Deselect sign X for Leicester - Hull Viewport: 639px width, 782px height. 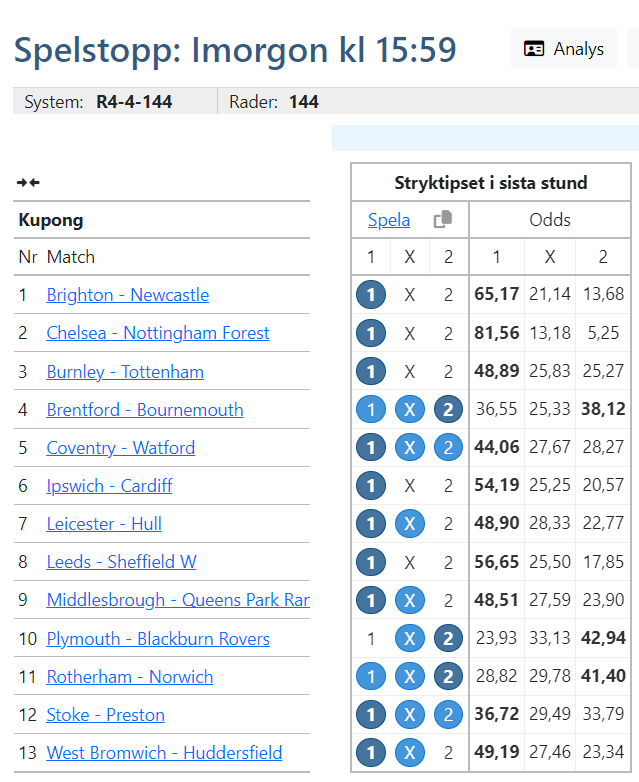[x=410, y=524]
